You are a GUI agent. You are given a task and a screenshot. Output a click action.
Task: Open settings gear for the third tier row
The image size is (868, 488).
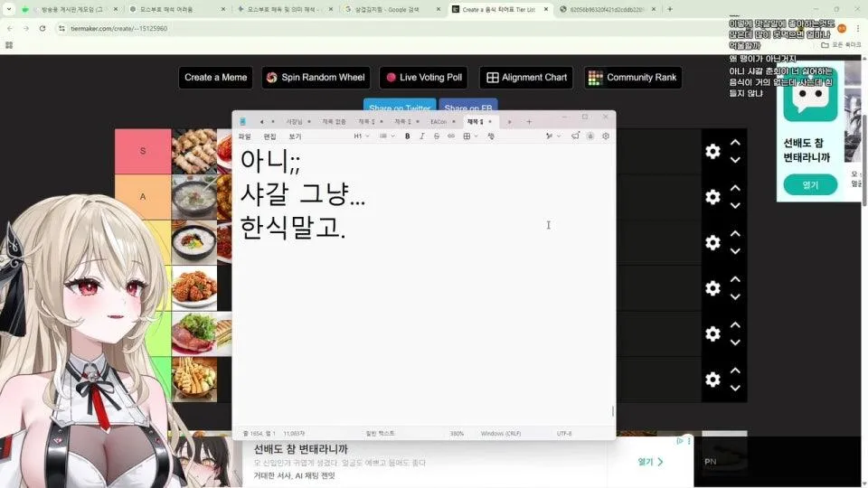coord(712,242)
